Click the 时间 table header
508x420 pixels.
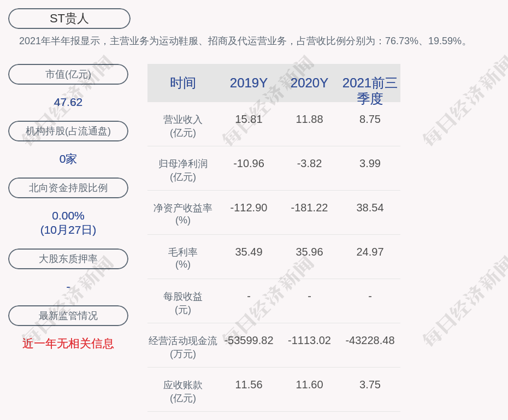(x=183, y=83)
